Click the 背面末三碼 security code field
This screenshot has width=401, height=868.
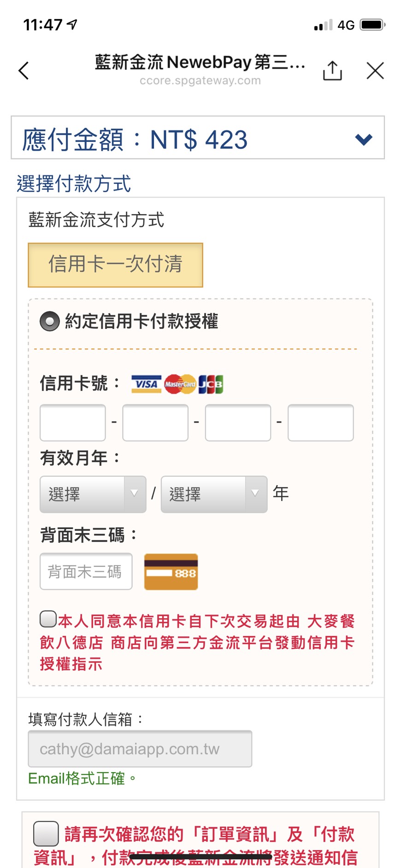tap(86, 571)
